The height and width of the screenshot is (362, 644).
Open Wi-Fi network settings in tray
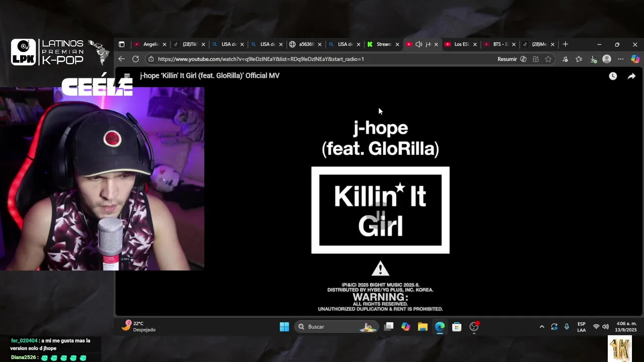[596, 327]
